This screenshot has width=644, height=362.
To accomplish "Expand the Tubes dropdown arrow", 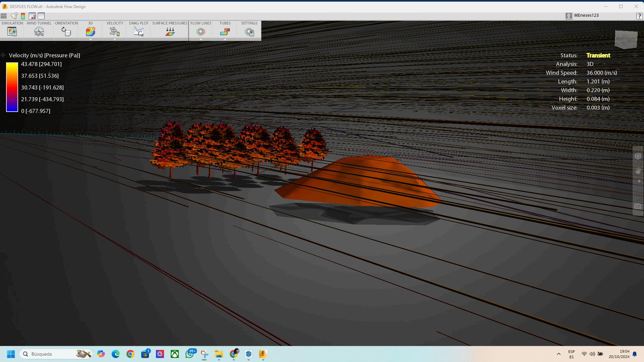I will (225, 40).
